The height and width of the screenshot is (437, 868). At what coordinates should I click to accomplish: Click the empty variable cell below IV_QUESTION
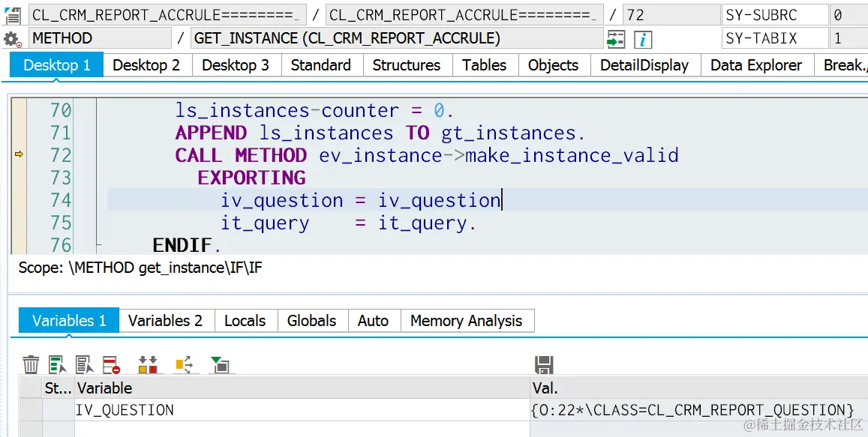[302, 430]
